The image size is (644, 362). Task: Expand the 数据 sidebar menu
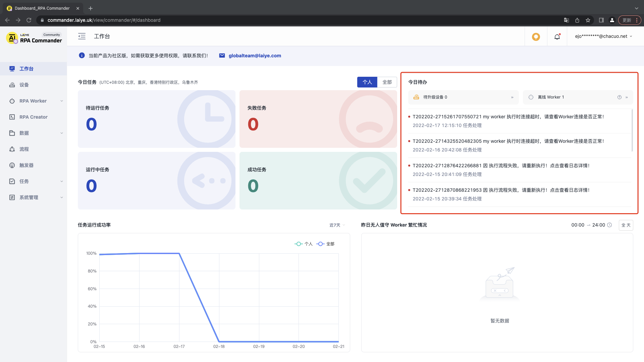(62, 133)
